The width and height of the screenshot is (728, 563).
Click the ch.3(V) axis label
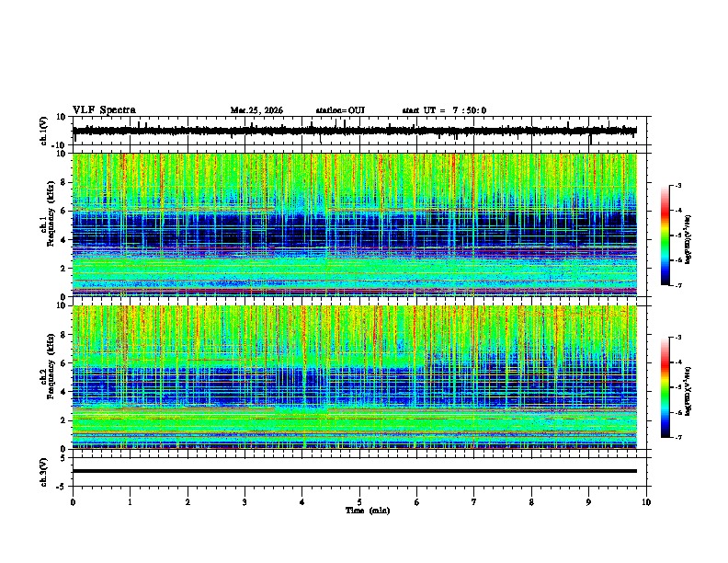tap(44, 472)
